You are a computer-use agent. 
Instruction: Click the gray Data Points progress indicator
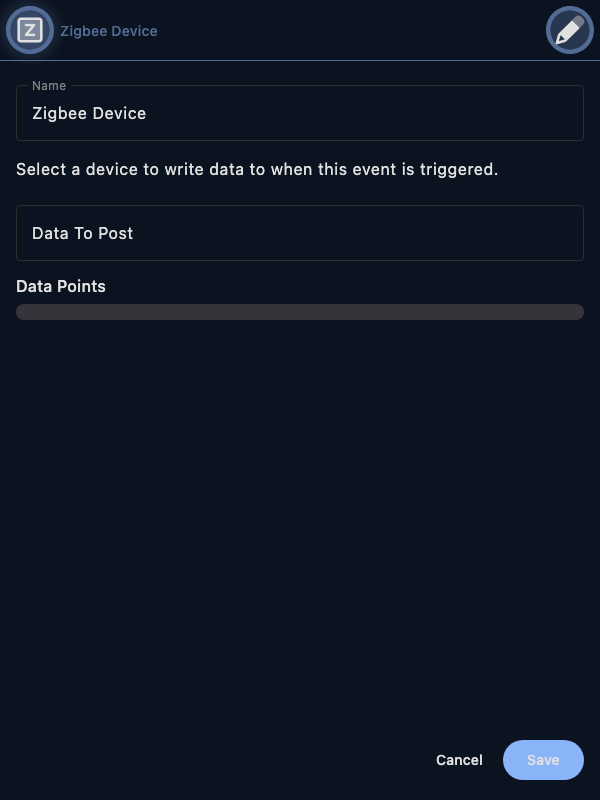pos(300,312)
